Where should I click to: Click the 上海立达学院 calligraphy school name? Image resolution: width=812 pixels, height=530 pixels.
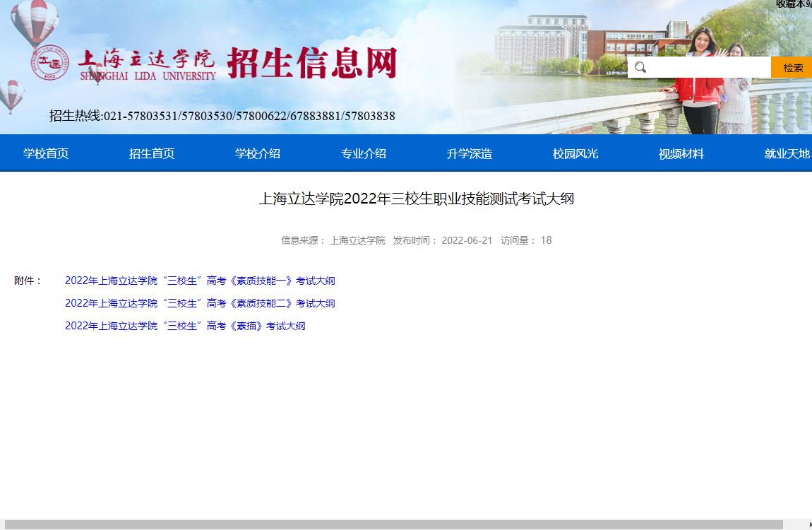pos(147,59)
